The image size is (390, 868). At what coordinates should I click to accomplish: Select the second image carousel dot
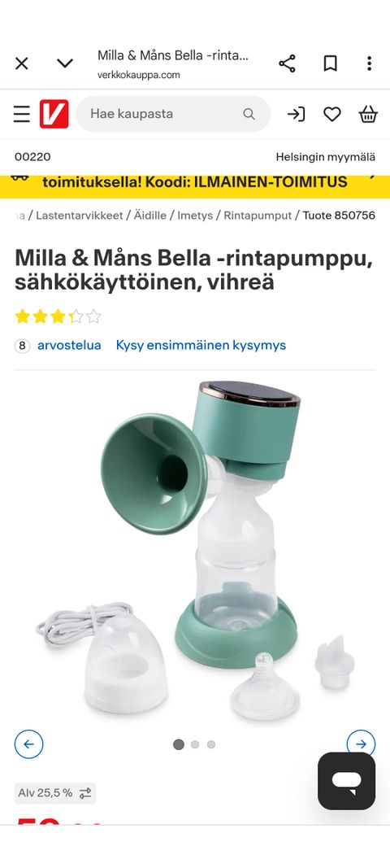click(195, 744)
